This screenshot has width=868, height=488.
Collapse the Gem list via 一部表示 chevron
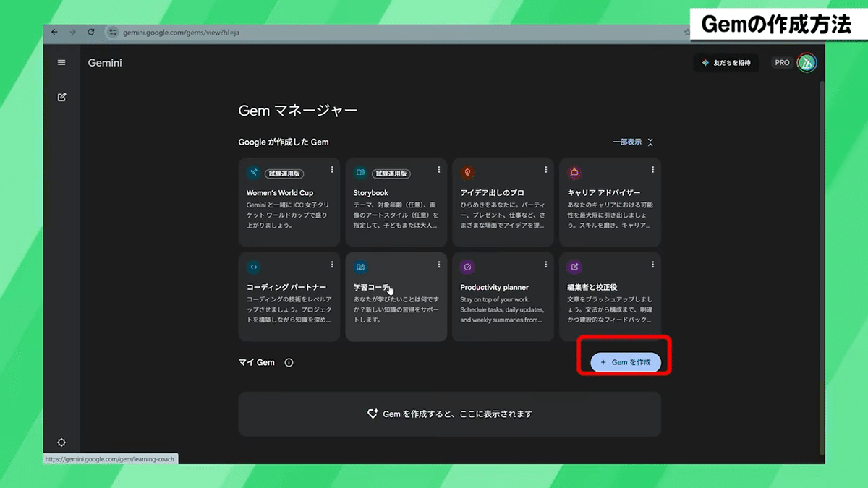(649, 142)
